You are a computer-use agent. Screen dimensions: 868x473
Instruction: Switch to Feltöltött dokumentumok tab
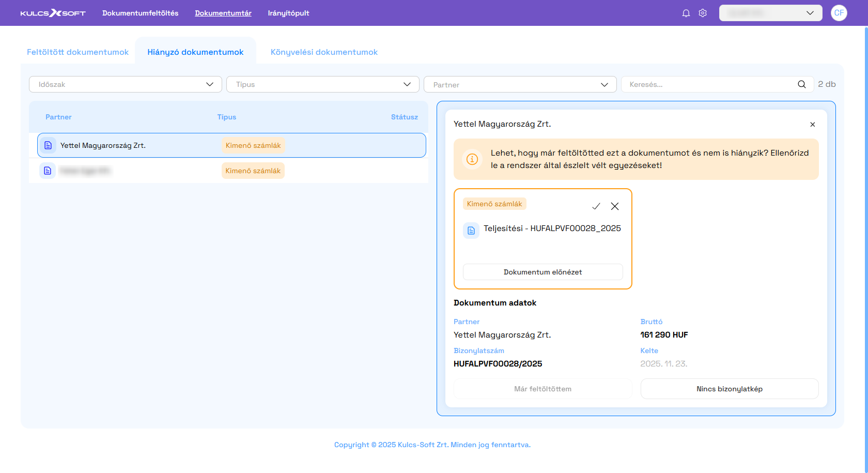point(78,52)
